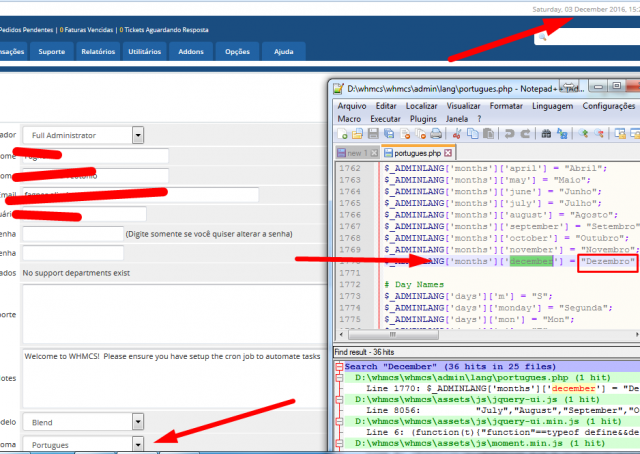Open the Linguagem menu
Screen dimensions: 640x454
coord(552,106)
